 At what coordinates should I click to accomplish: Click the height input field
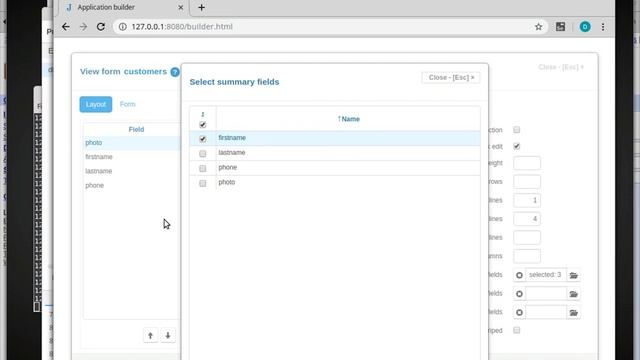coord(527,163)
